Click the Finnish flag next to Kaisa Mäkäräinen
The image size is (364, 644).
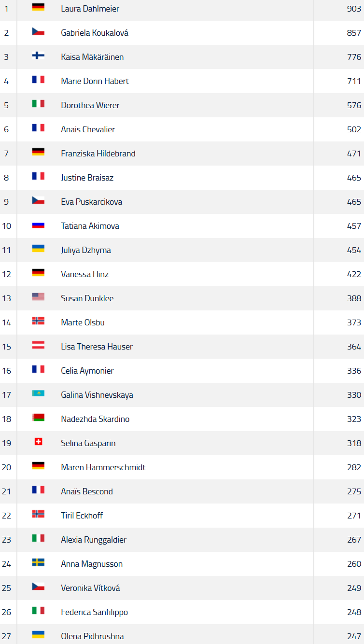click(x=38, y=56)
